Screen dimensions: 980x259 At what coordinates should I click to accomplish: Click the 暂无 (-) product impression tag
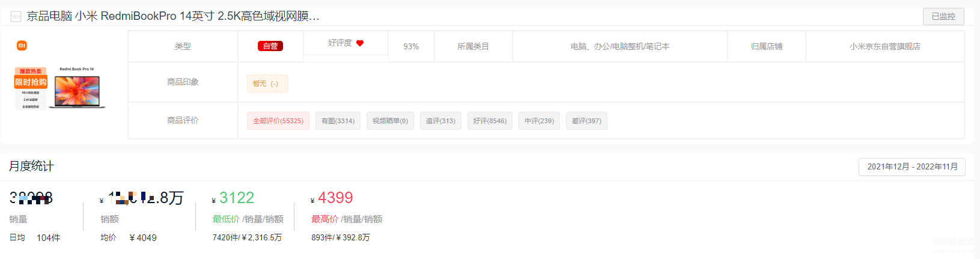click(267, 84)
